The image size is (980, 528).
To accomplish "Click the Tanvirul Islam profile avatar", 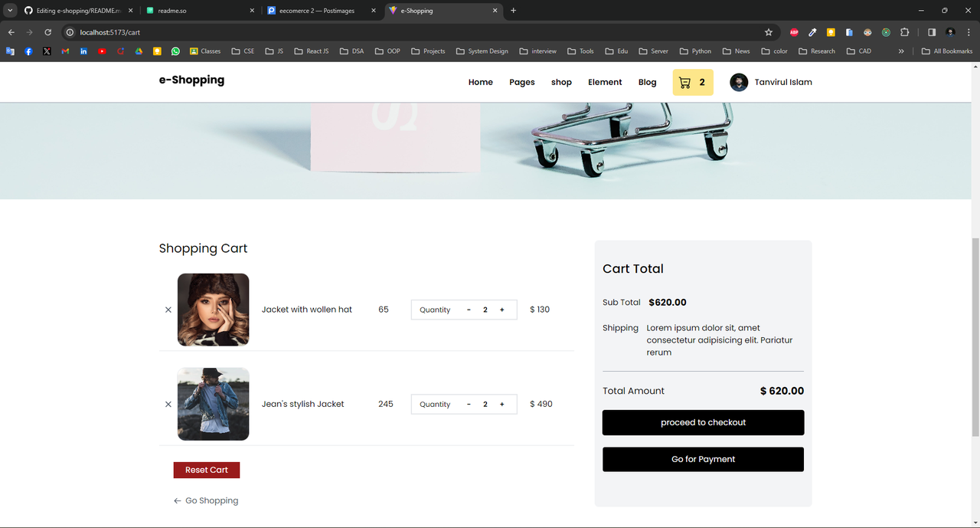I will (x=739, y=82).
